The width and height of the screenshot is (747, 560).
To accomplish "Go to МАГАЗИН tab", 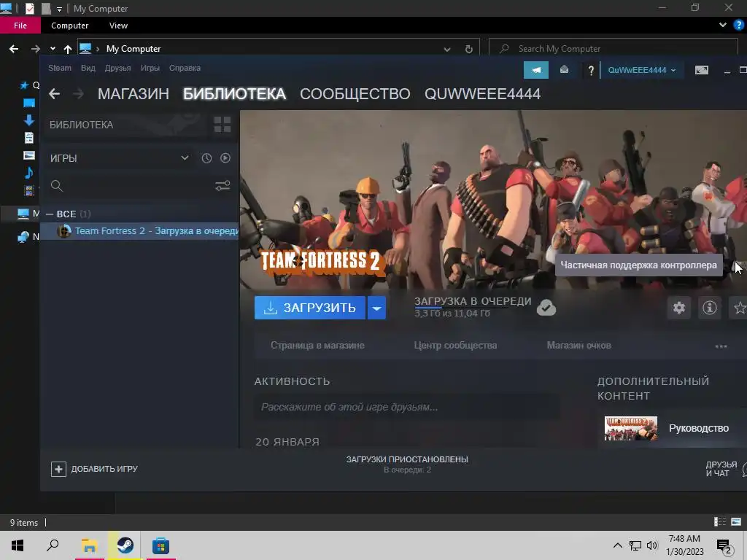I will click(133, 94).
